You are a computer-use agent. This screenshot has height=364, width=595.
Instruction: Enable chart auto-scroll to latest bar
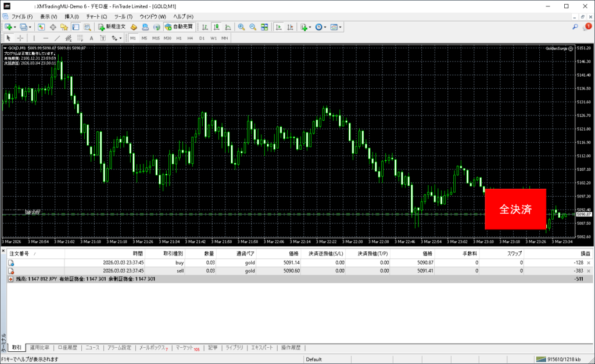click(x=279, y=27)
